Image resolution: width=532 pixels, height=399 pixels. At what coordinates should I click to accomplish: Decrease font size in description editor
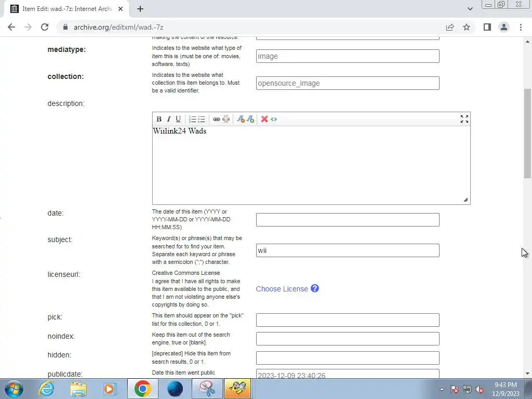241,119
